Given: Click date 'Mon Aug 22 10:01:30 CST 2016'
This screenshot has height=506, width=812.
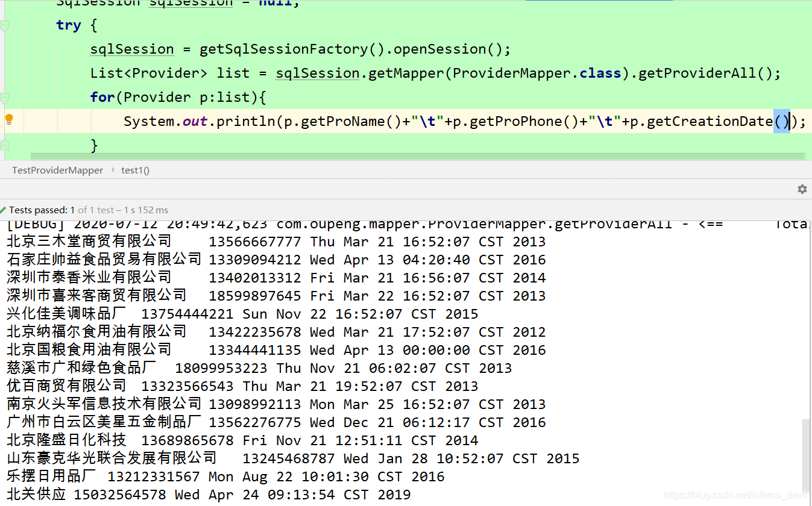Looking at the screenshot, I should [x=327, y=476].
